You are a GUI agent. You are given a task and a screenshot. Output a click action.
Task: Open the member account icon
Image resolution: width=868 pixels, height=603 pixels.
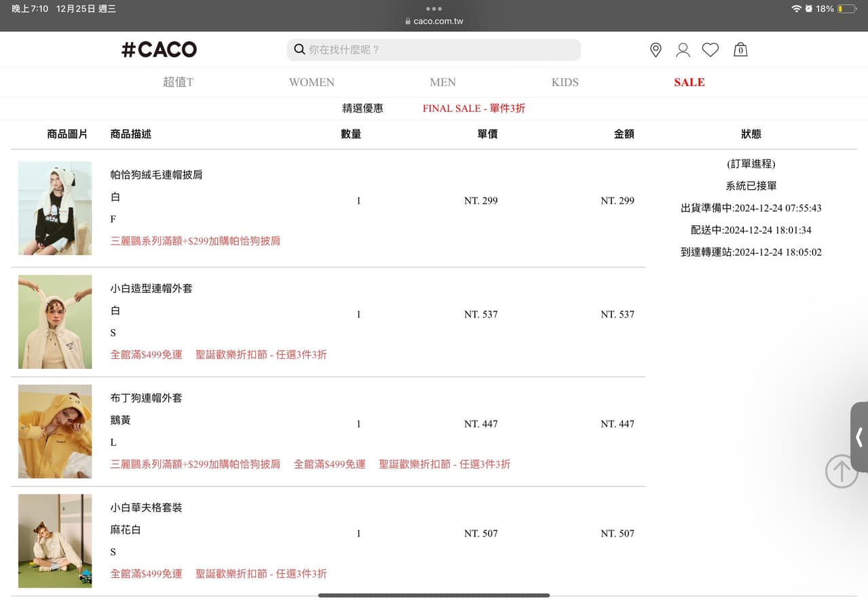pos(683,50)
